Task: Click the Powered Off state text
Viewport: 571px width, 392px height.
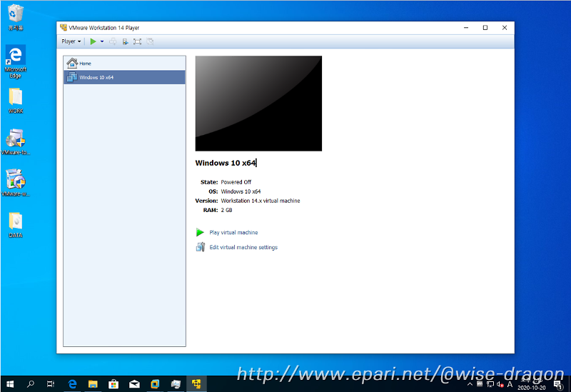Action: tap(236, 182)
